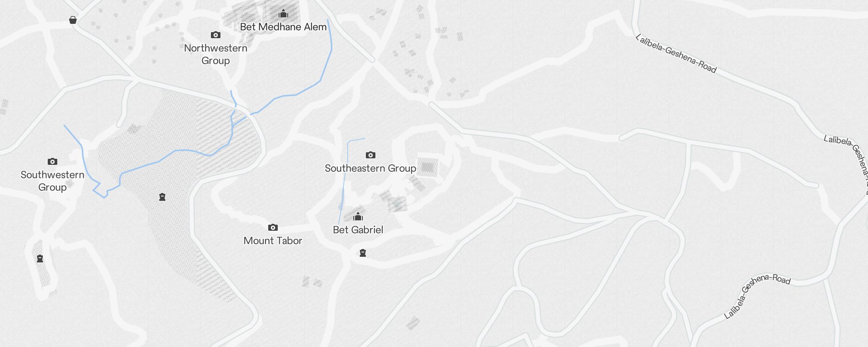
Task: Select the Mount Tabor label
Action: point(273,241)
